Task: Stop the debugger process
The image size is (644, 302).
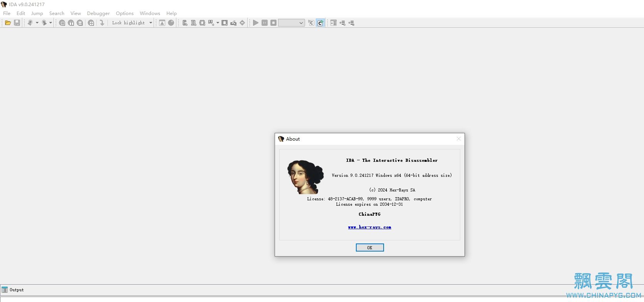Action: coord(273,23)
